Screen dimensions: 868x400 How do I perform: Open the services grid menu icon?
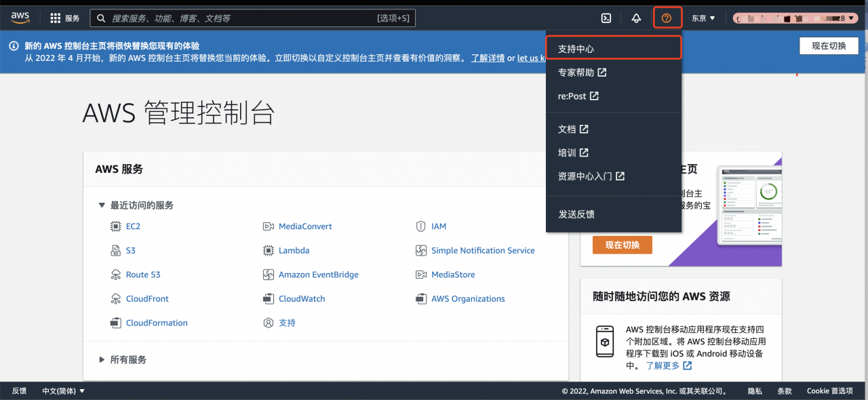click(x=56, y=18)
